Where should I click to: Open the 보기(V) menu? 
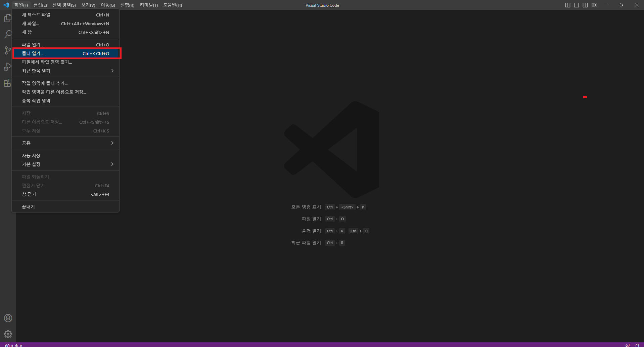[88, 5]
